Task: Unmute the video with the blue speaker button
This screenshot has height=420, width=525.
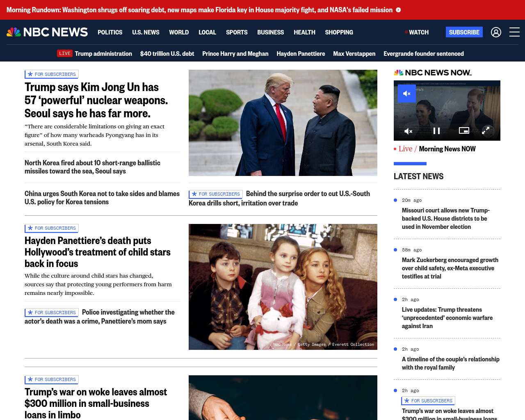Action: [x=407, y=94]
